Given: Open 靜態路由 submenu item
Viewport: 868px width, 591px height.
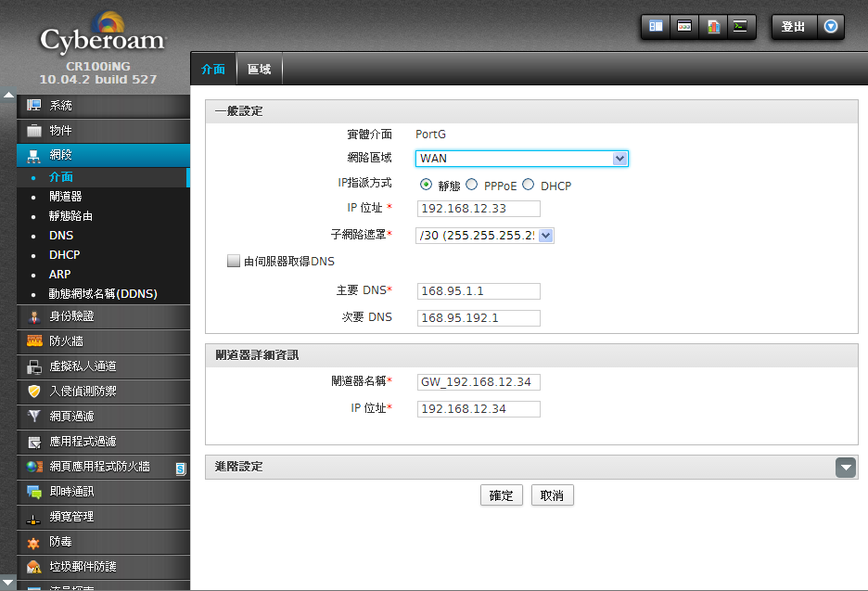Looking at the screenshot, I should [x=70, y=216].
